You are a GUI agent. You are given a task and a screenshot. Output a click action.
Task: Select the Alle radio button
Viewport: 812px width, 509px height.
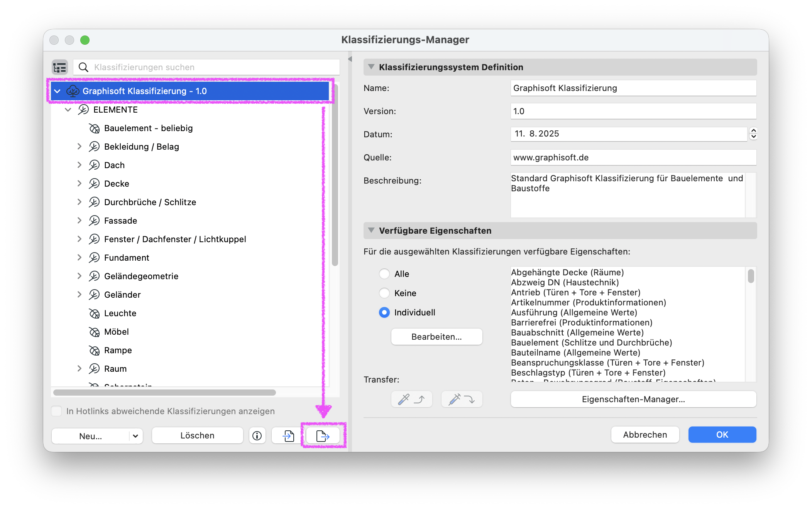click(x=384, y=274)
